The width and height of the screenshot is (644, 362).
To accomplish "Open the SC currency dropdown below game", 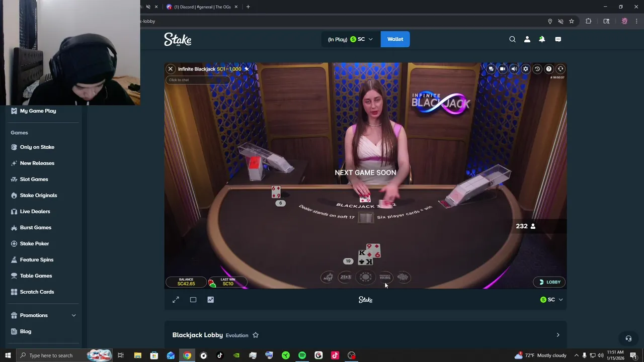I will click(x=551, y=300).
